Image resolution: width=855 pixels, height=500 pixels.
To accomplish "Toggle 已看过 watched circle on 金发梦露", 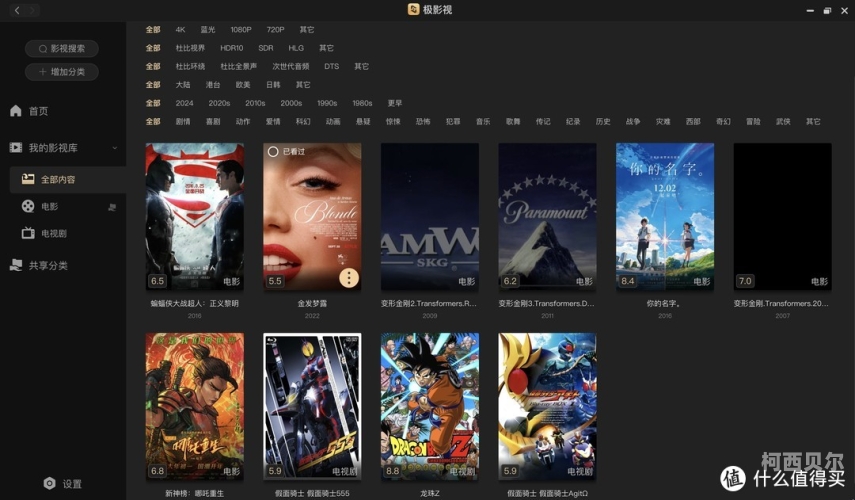I will tap(273, 152).
